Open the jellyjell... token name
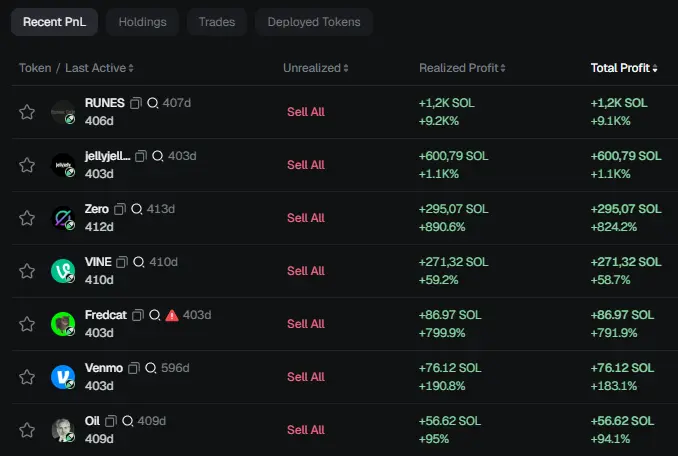 point(107,156)
